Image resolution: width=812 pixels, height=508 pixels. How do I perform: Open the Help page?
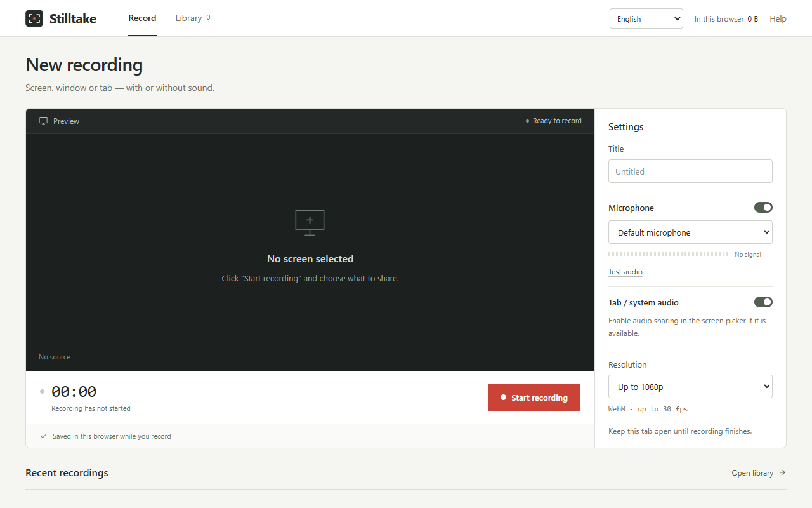click(778, 19)
